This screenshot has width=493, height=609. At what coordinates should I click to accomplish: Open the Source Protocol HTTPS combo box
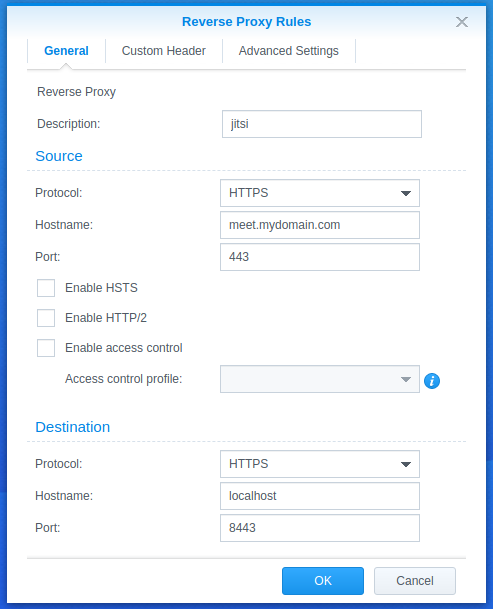(x=320, y=193)
